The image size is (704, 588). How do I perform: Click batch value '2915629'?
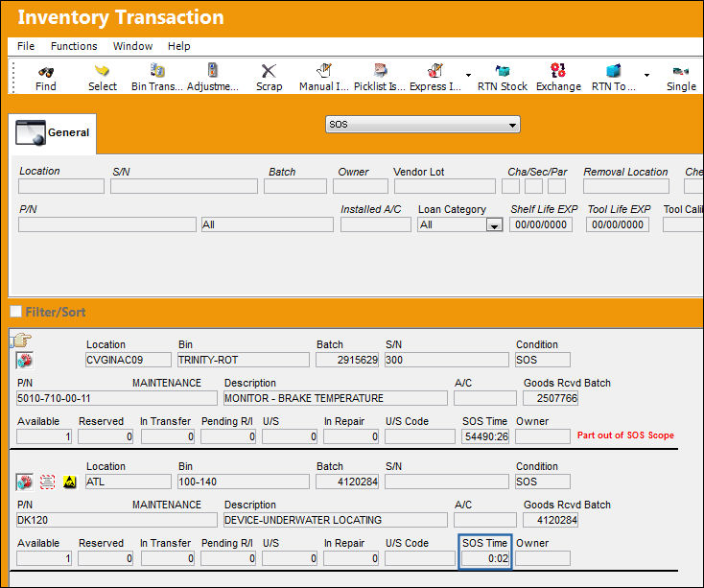click(347, 360)
